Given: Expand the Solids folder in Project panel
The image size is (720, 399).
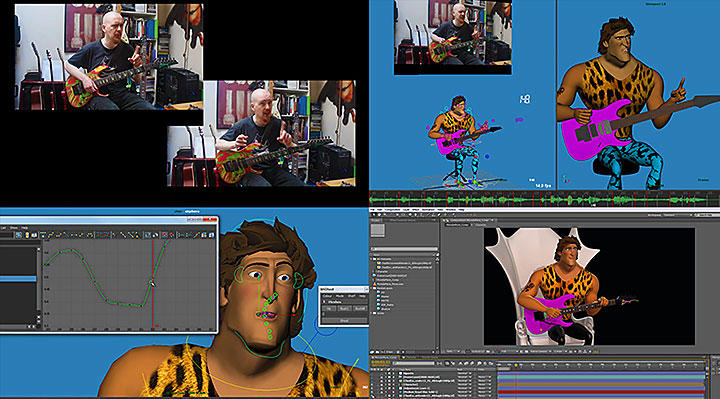Looking at the screenshot, I should coord(371,313).
